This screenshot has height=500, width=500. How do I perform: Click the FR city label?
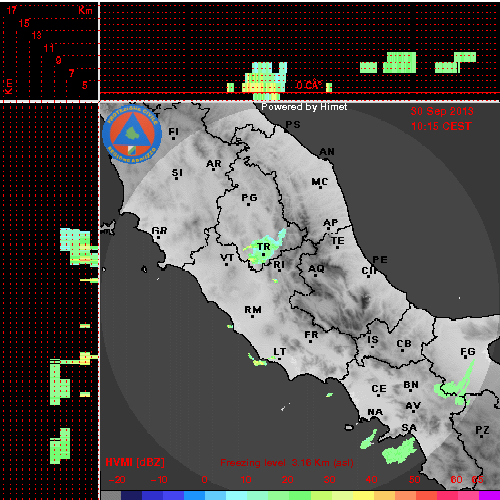pyautogui.click(x=311, y=334)
